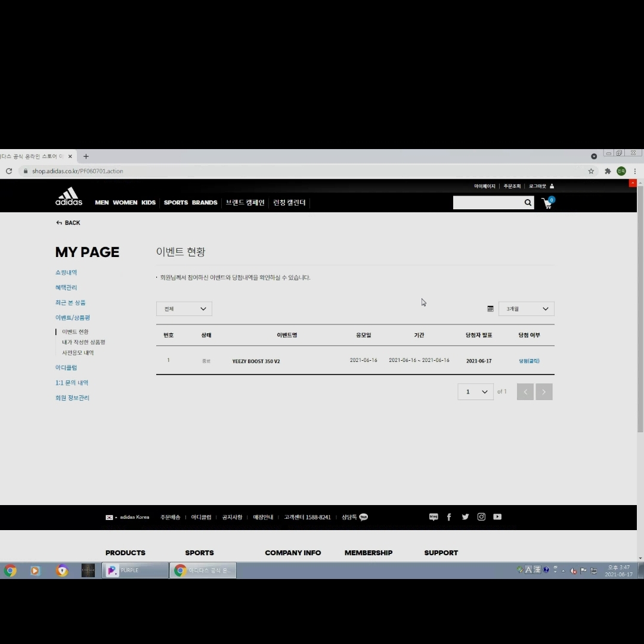The image size is (644, 644).
Task: Click into the site search field
Action: 487,203
